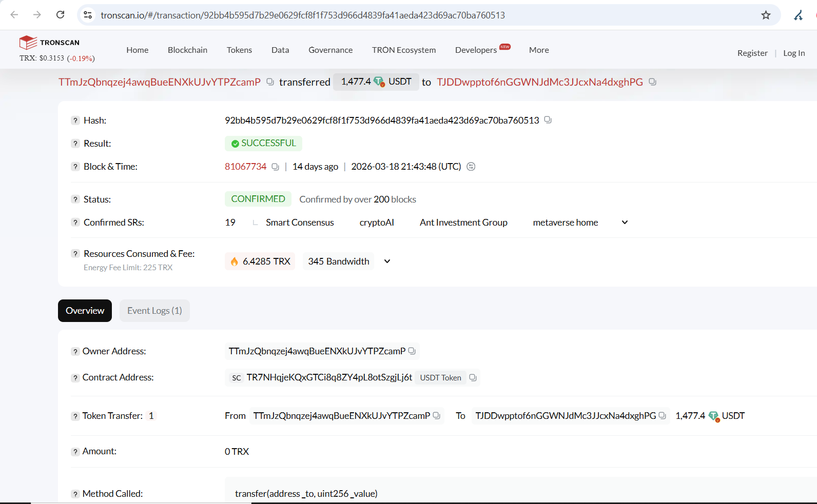Click the Log In link

click(794, 53)
